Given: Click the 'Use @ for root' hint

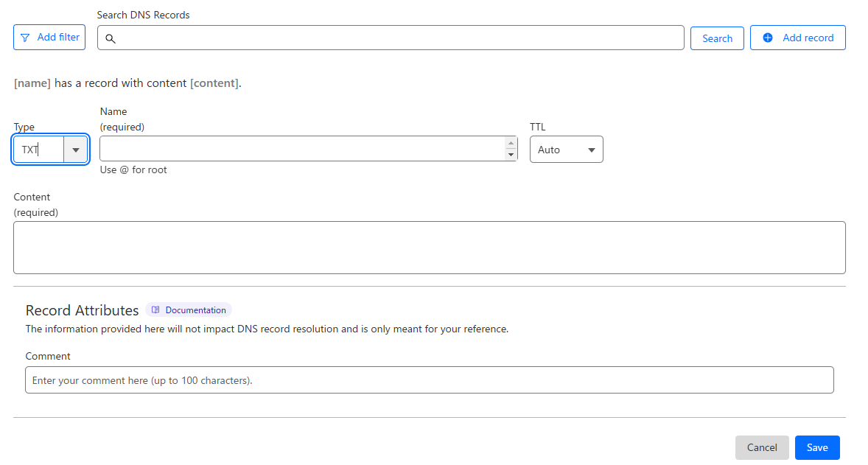Looking at the screenshot, I should pyautogui.click(x=133, y=170).
